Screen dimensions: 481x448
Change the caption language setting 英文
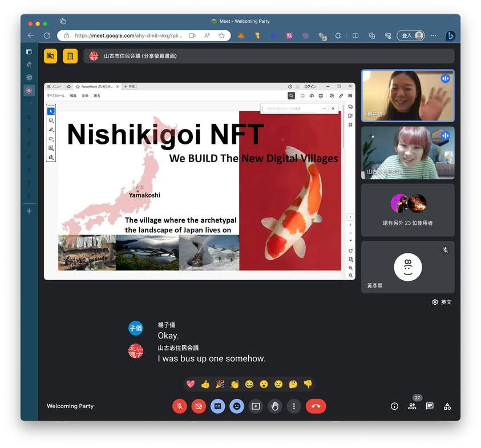(442, 302)
